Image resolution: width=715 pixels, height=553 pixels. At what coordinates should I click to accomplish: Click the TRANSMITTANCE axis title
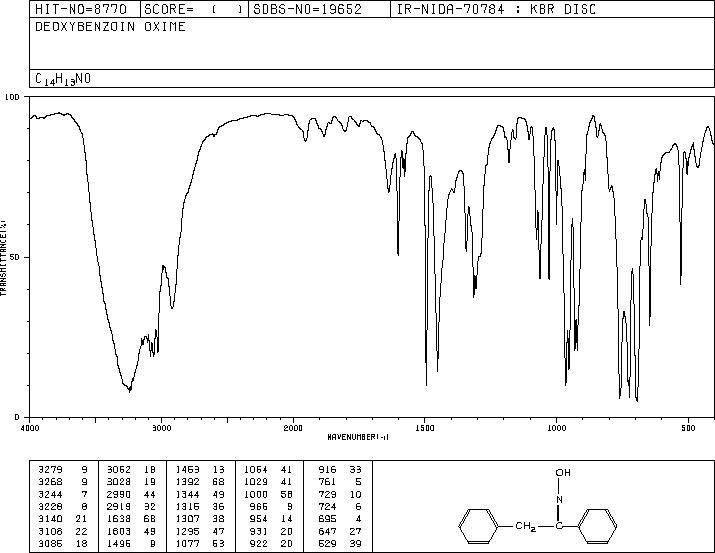point(3,257)
